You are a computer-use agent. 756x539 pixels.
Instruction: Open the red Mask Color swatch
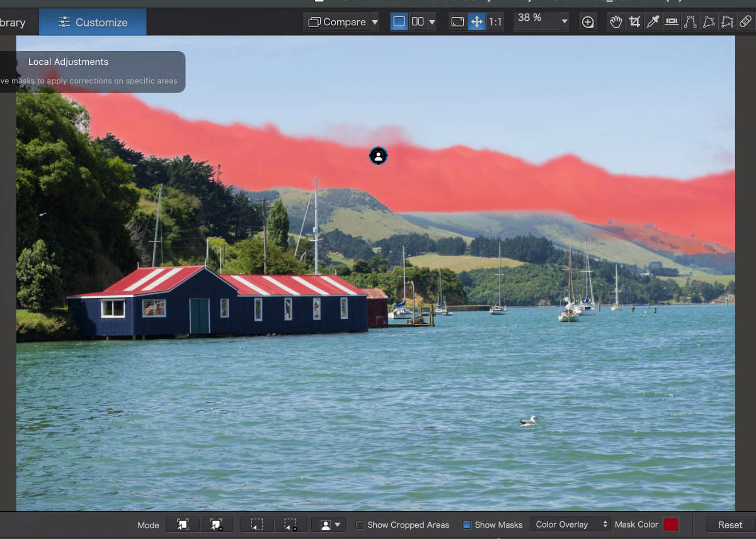(671, 525)
